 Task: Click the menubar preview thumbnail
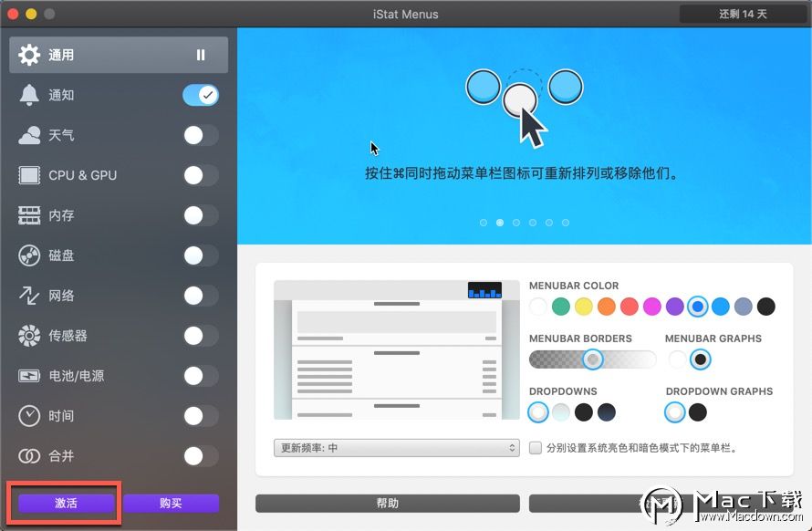396,349
